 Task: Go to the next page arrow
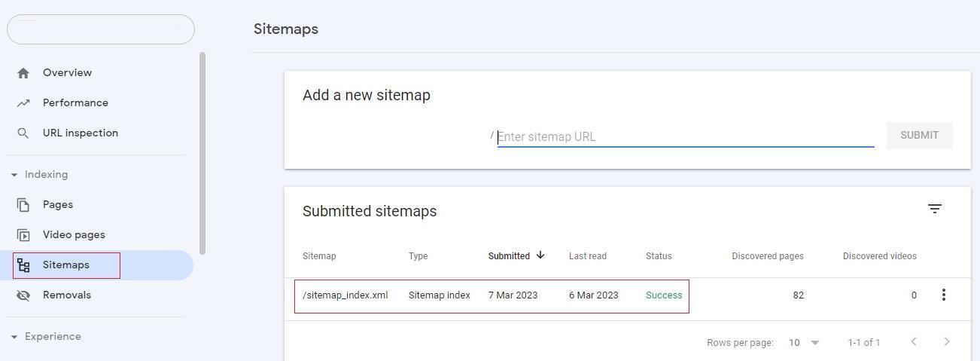[947, 342]
